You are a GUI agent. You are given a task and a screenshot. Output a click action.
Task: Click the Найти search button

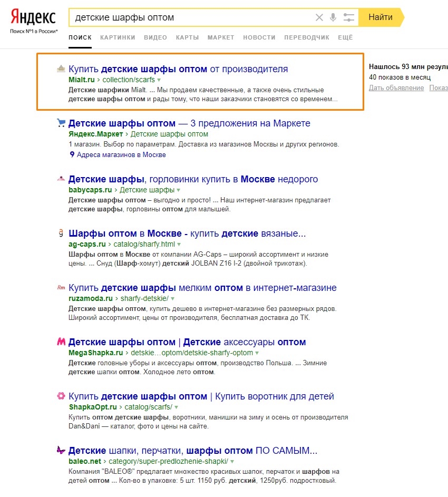point(381,17)
